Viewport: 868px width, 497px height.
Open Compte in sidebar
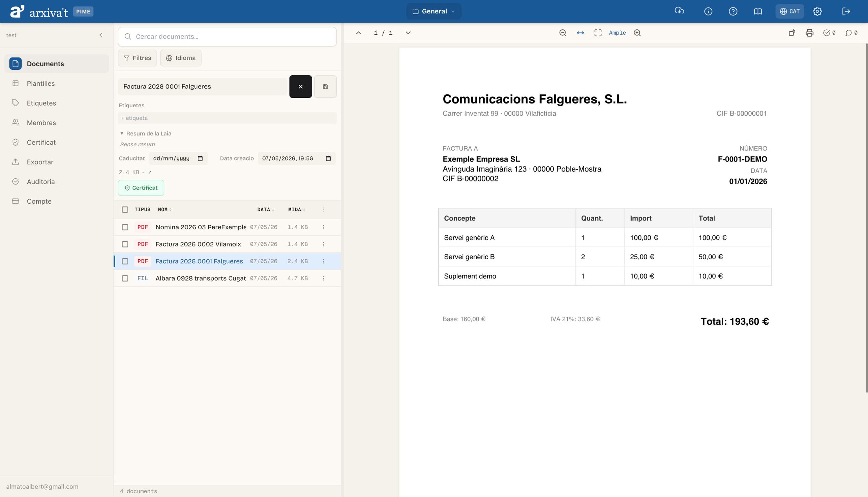(57, 201)
